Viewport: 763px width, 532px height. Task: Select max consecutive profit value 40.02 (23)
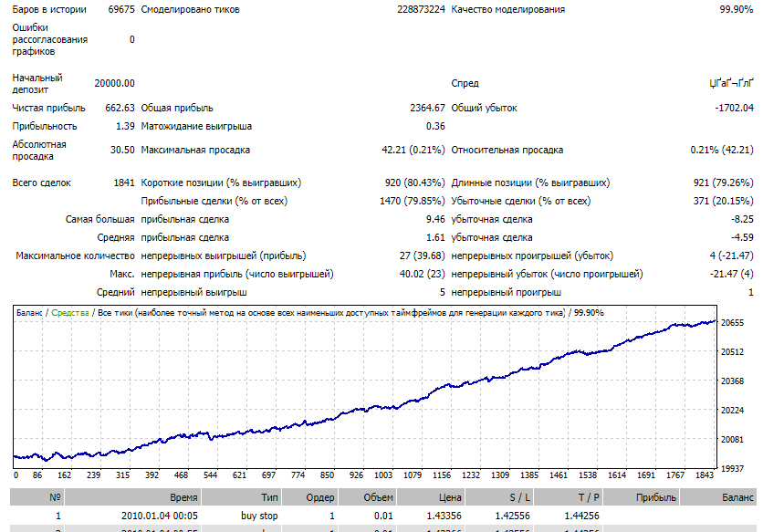tap(422, 274)
